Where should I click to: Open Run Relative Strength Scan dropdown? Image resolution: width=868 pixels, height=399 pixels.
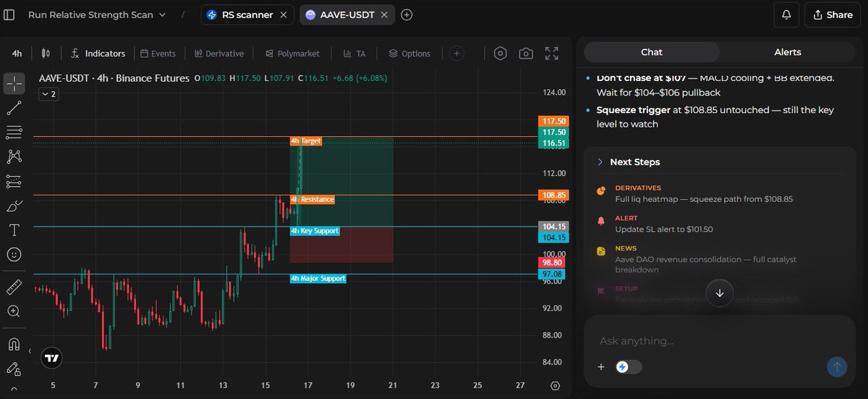click(x=97, y=14)
